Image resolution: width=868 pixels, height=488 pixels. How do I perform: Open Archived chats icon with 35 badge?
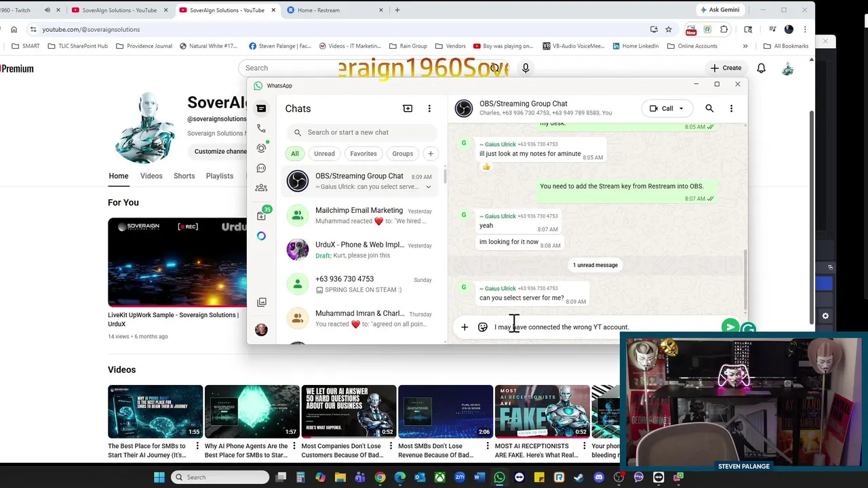[261, 216]
